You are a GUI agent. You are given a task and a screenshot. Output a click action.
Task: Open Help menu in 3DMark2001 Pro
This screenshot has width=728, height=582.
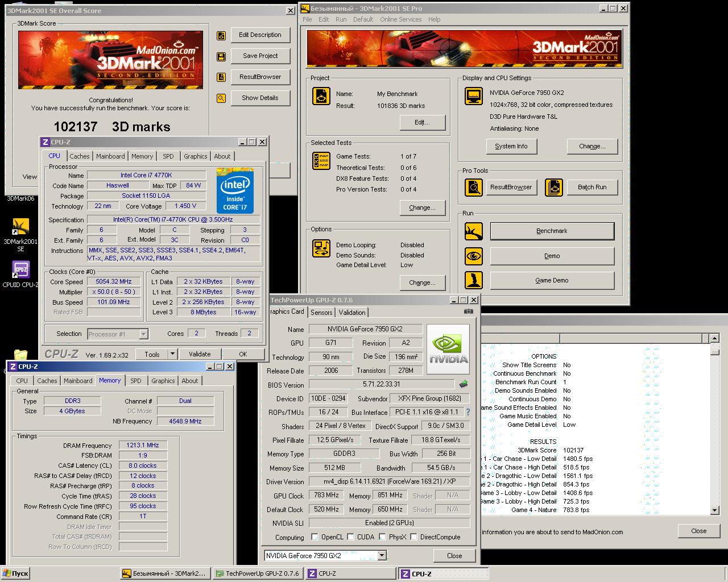point(434,19)
